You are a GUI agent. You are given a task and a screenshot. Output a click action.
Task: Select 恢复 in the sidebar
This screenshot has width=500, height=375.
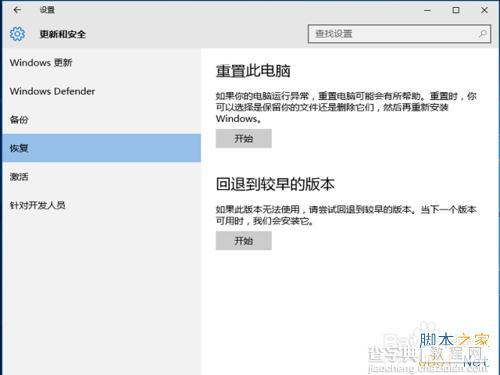101,148
